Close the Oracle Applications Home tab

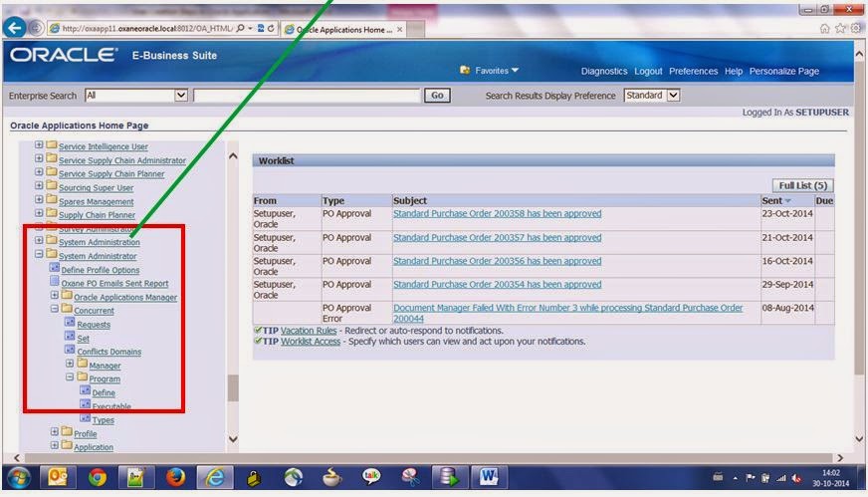[400, 29]
